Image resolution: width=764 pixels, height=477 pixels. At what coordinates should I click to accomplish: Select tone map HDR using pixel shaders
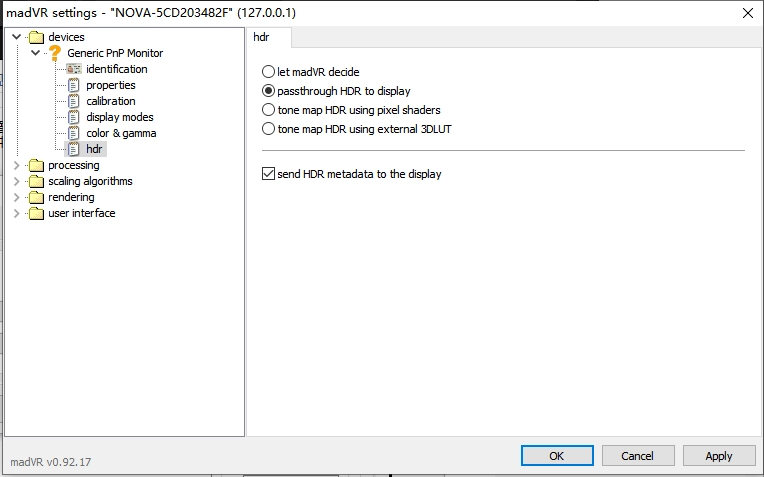click(x=268, y=110)
